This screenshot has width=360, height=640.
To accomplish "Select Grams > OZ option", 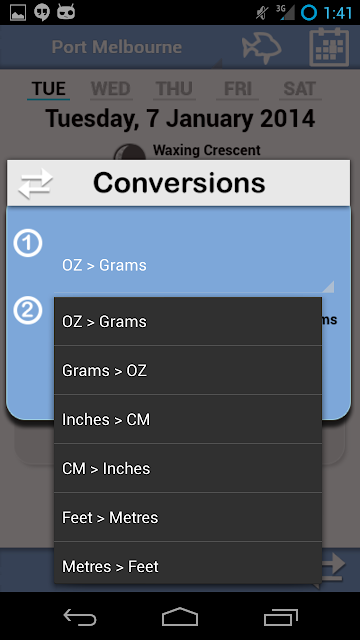I will point(188,370).
